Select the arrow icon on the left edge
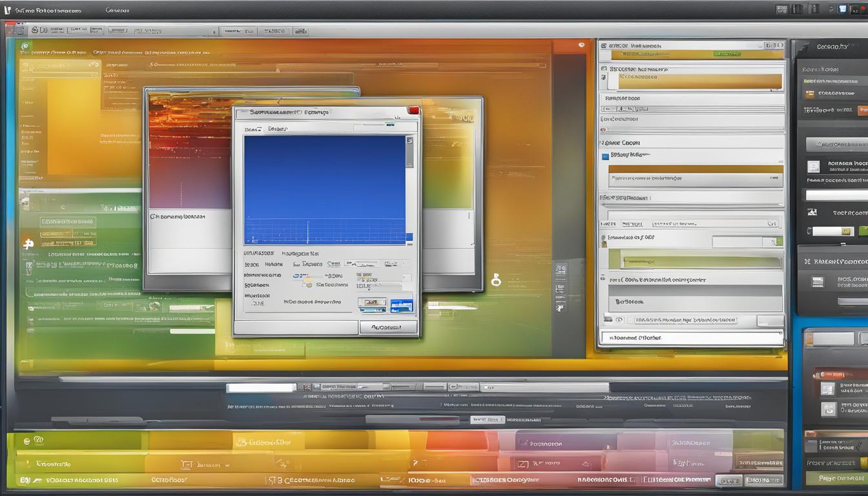 click(28, 244)
